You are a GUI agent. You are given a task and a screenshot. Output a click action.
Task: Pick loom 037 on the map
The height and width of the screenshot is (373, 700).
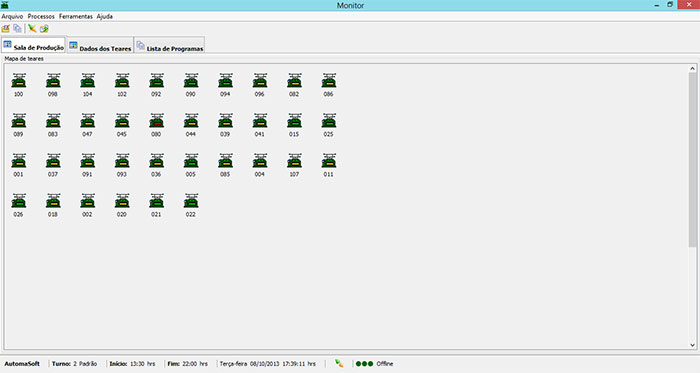pyautogui.click(x=53, y=161)
